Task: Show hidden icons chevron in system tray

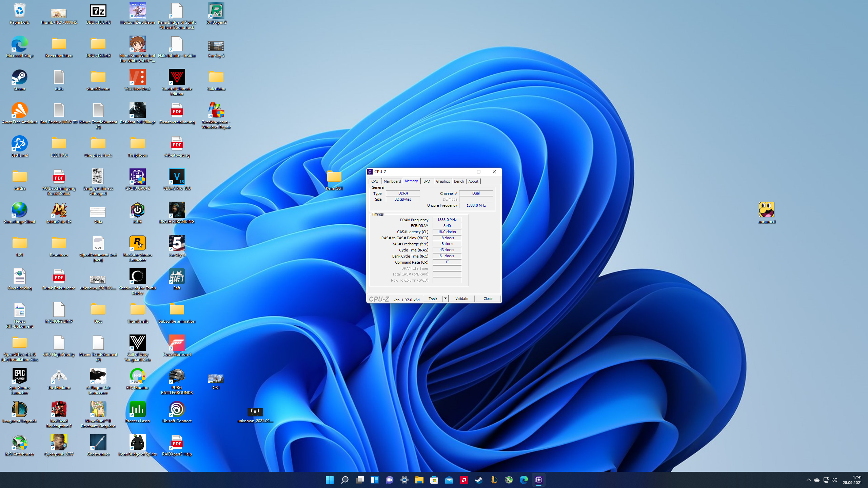Action: (x=808, y=480)
